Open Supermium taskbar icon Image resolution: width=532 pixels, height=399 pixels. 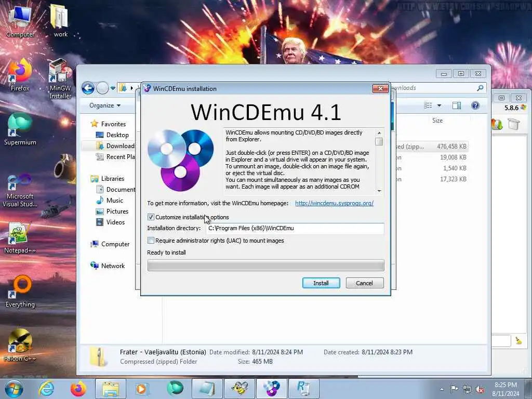175,389
